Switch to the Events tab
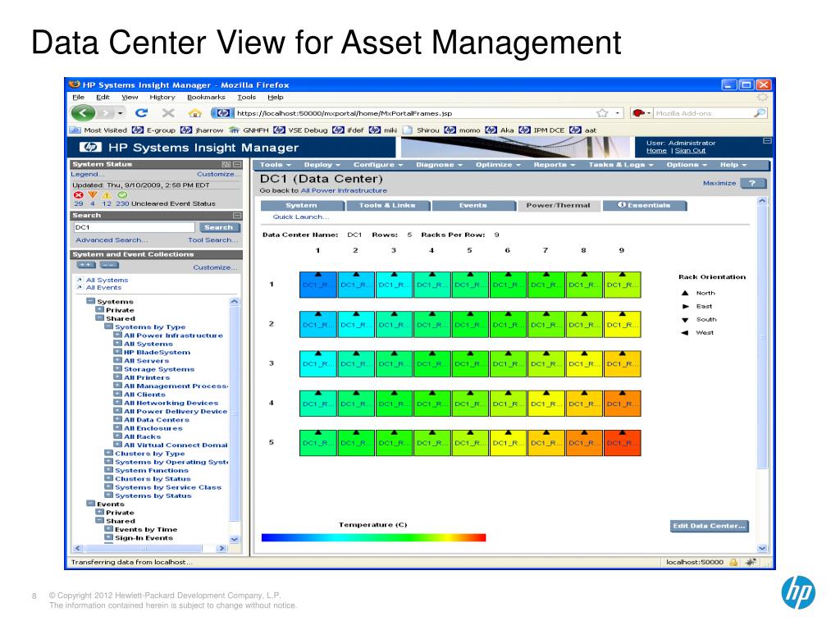Image resolution: width=840 pixels, height=630 pixels. [473, 206]
